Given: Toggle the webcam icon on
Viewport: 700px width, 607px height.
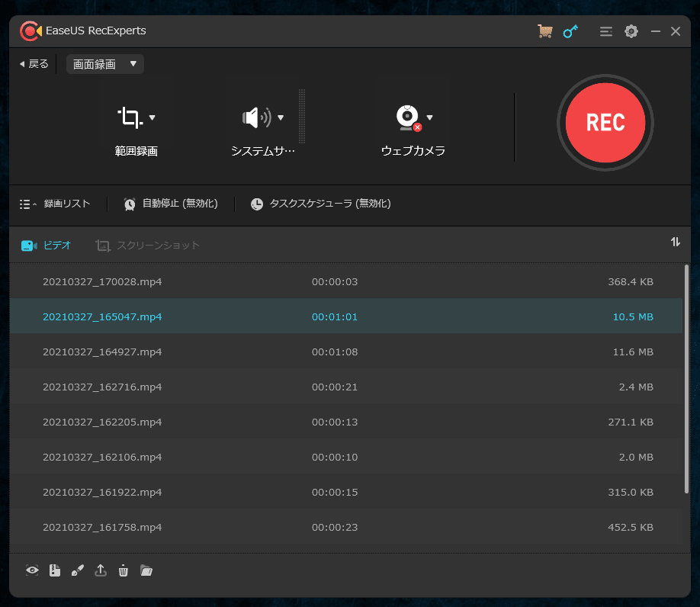Looking at the screenshot, I should click(x=409, y=118).
